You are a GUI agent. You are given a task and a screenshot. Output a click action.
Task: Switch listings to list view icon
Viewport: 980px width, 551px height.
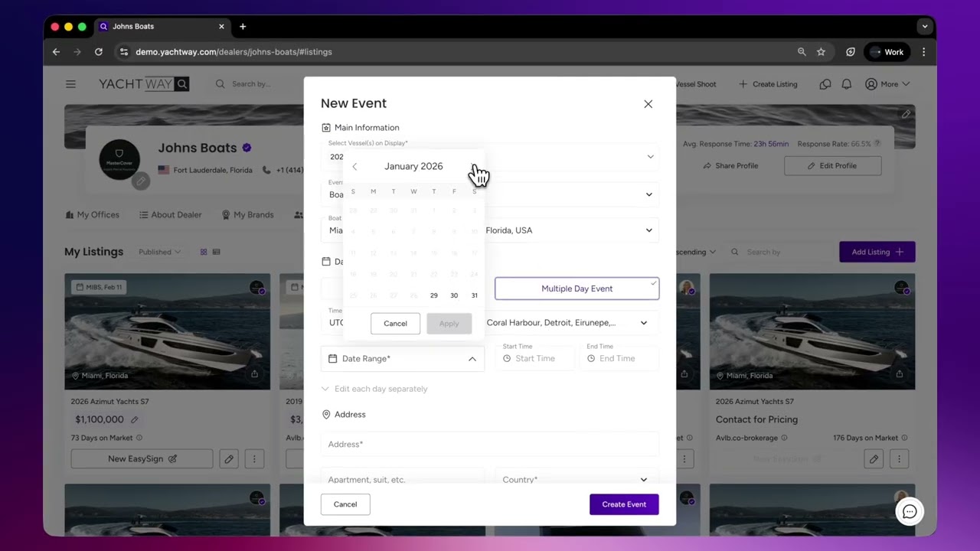pos(215,252)
